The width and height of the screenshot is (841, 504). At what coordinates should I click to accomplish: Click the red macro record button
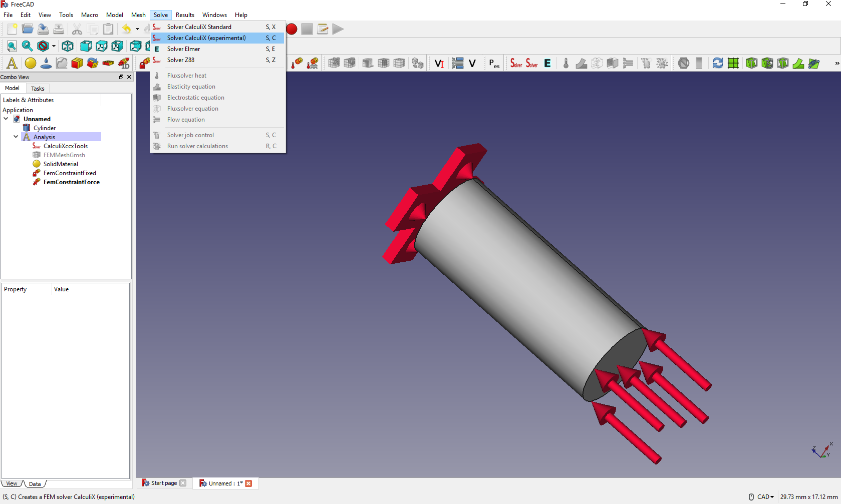click(292, 29)
